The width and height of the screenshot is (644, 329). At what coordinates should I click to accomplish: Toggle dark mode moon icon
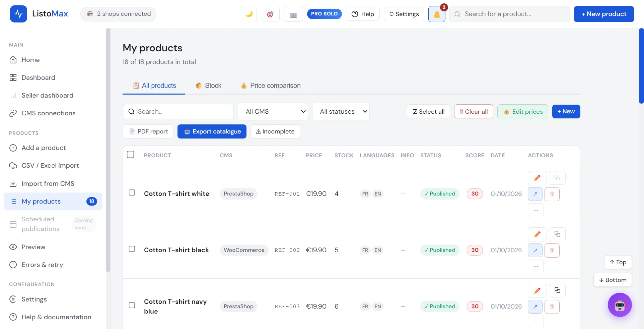click(249, 14)
